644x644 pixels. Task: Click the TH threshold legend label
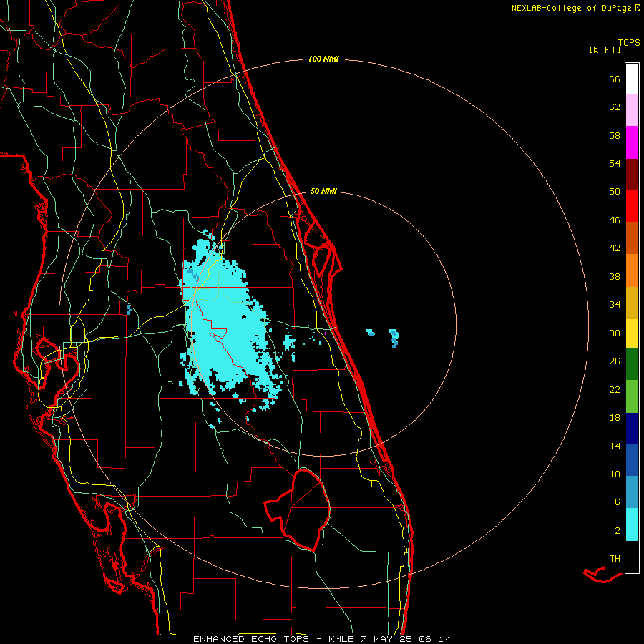615,559
